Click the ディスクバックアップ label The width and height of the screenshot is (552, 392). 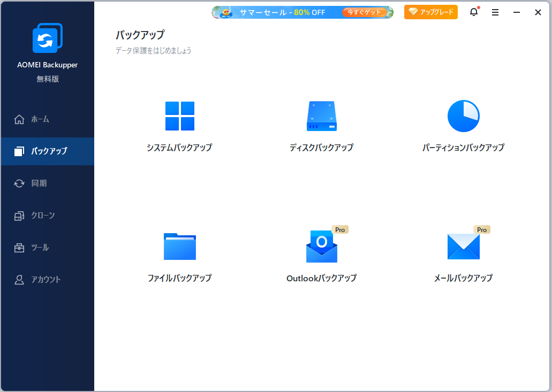point(321,148)
